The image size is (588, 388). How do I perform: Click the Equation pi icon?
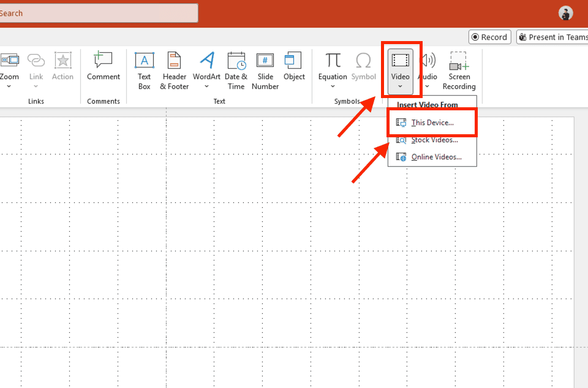click(333, 60)
